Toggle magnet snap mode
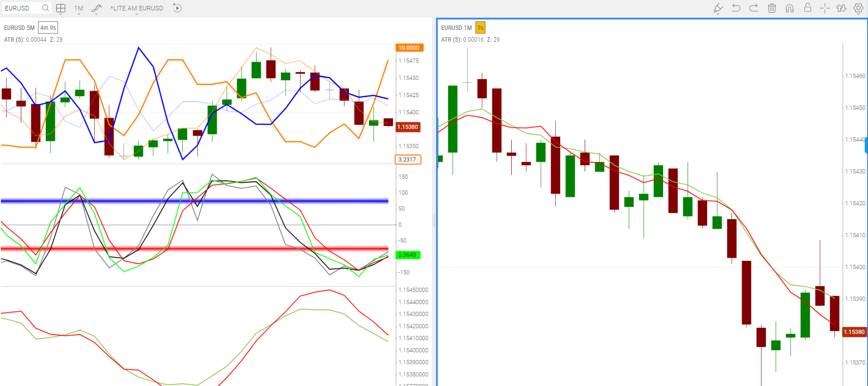 point(790,8)
